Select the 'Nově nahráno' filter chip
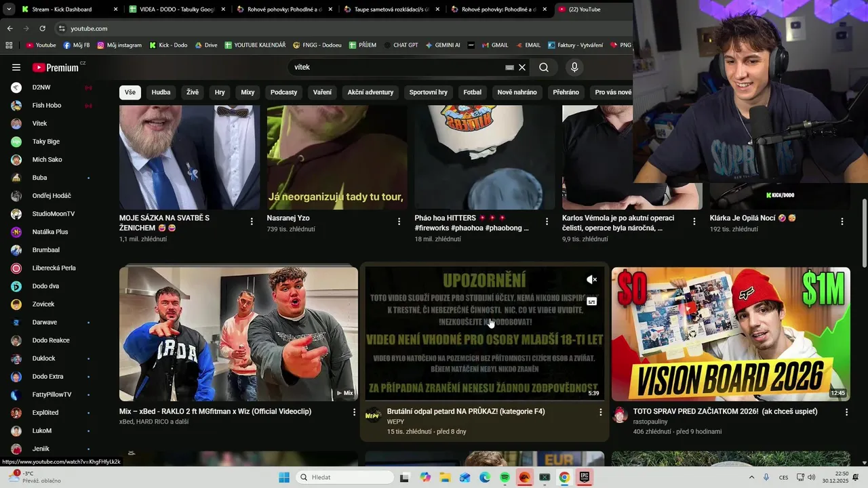The height and width of the screenshot is (488, 868). 517,92
